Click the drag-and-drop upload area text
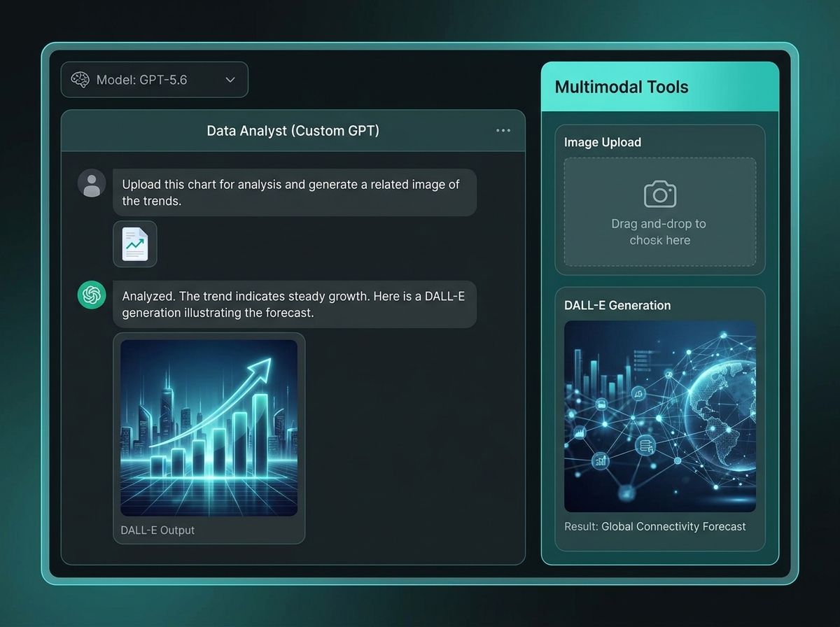Screen dimensions: 840x627 point(659,232)
